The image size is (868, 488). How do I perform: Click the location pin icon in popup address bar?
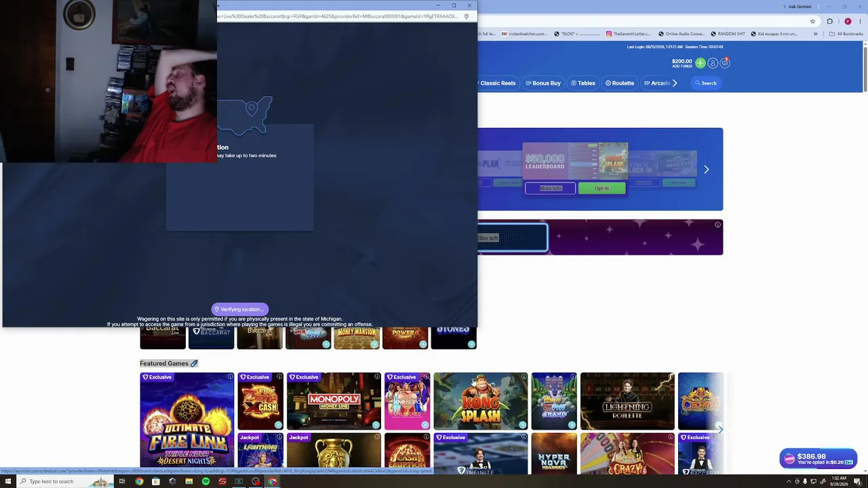466,16
